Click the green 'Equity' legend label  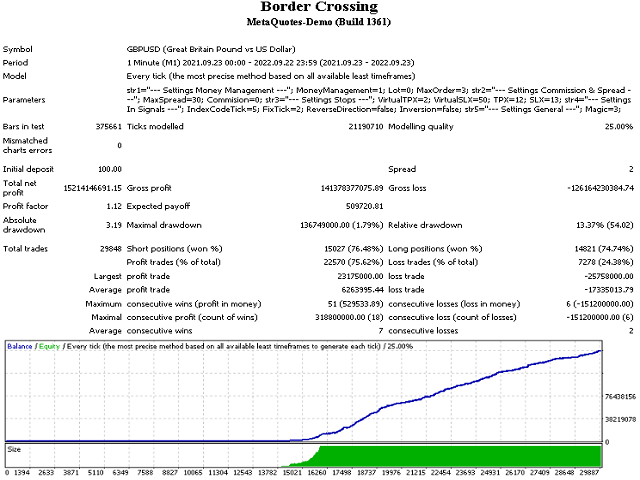49,347
